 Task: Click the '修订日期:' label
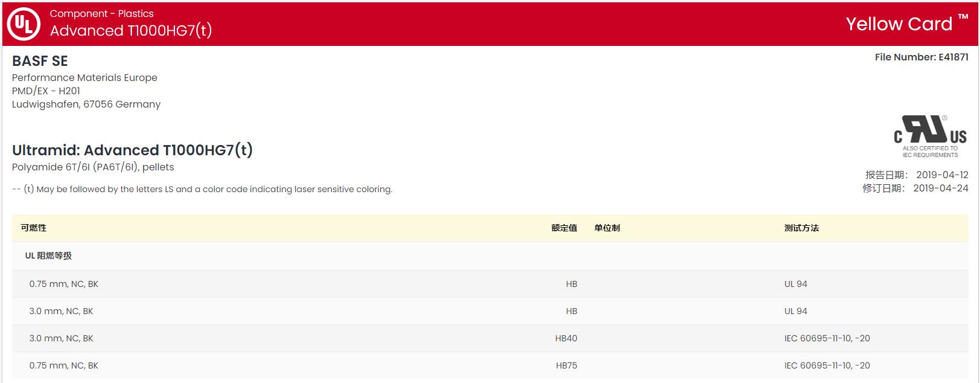point(884,188)
